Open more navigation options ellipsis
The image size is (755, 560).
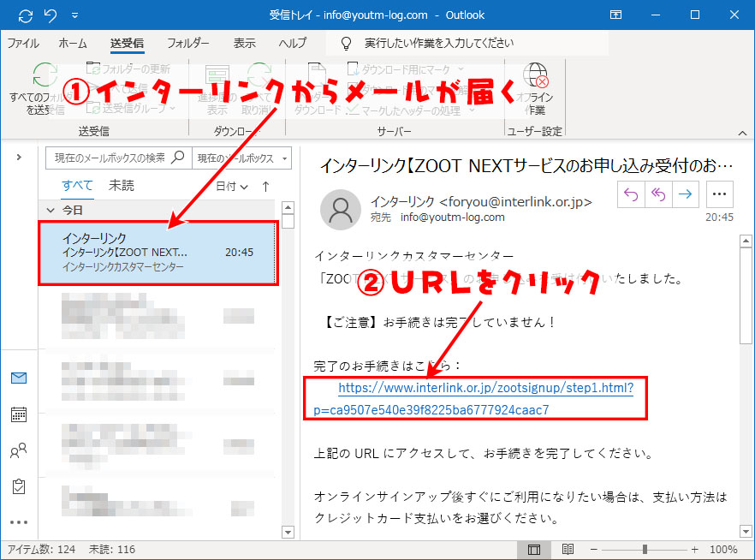[19, 522]
